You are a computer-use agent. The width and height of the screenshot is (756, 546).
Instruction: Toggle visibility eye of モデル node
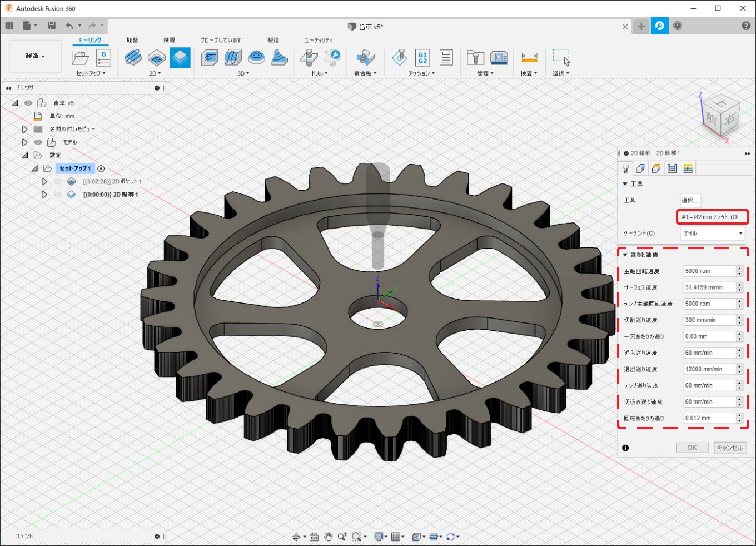coord(38,142)
